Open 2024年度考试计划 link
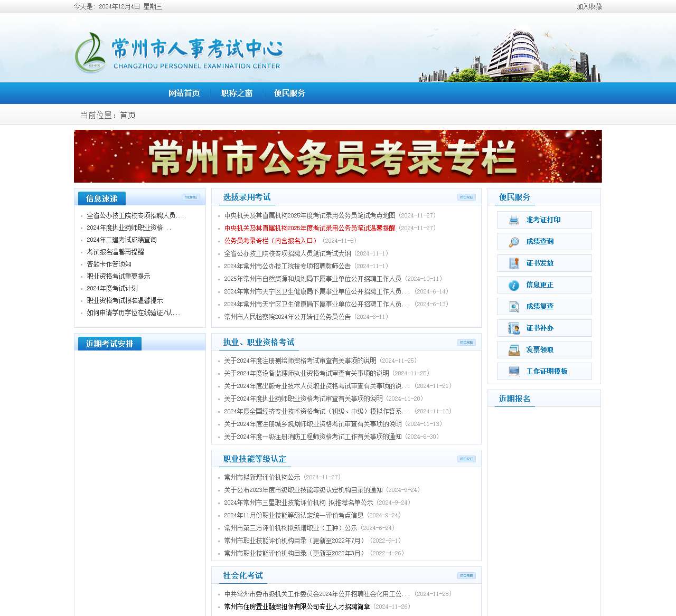 (112, 288)
